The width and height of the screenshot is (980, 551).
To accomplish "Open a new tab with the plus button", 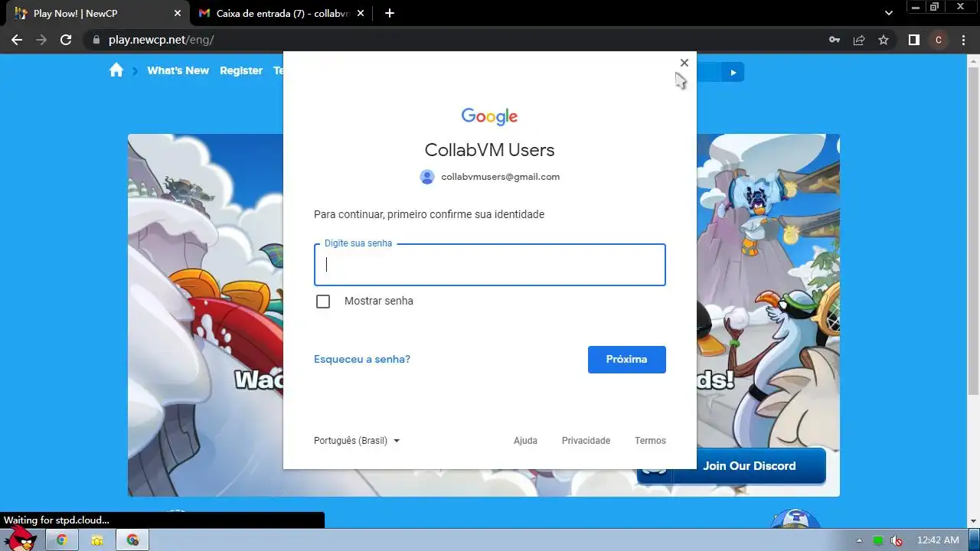I will pyautogui.click(x=390, y=13).
